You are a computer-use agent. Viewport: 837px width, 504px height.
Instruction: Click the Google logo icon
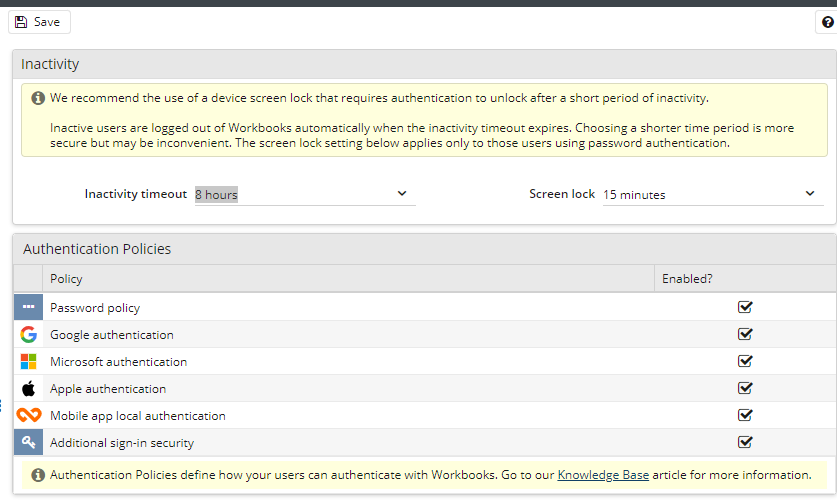pyautogui.click(x=28, y=335)
